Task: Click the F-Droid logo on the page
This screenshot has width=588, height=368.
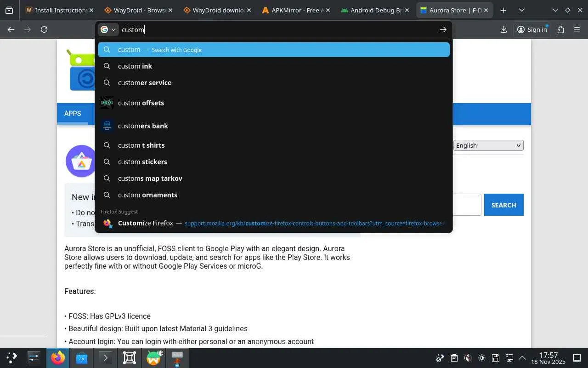Action: 82,70
